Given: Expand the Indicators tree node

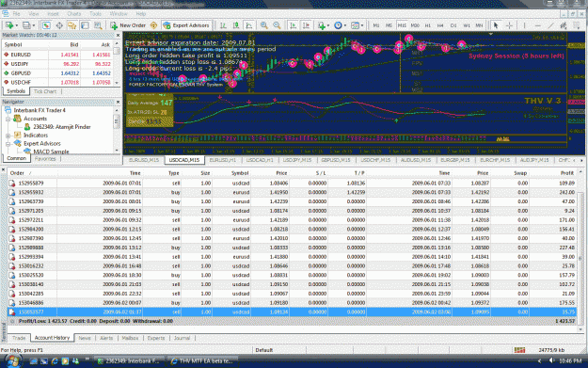Looking at the screenshot, I should (8, 135).
